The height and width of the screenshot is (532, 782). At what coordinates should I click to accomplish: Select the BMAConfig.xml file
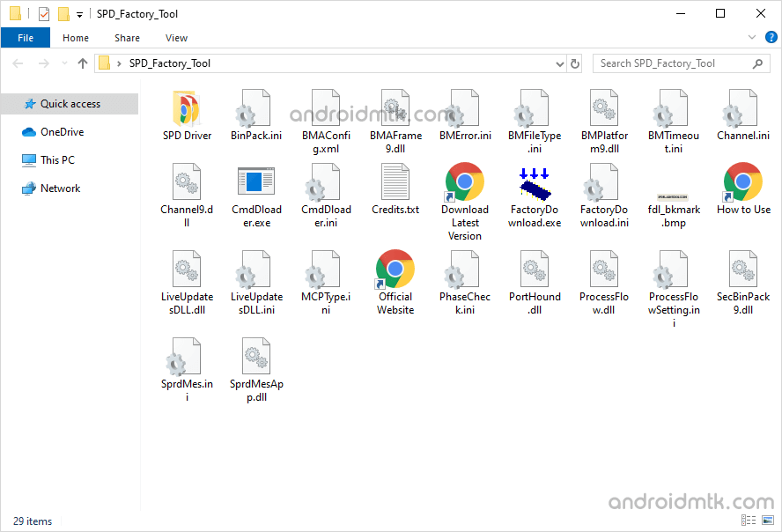pyautogui.click(x=326, y=122)
